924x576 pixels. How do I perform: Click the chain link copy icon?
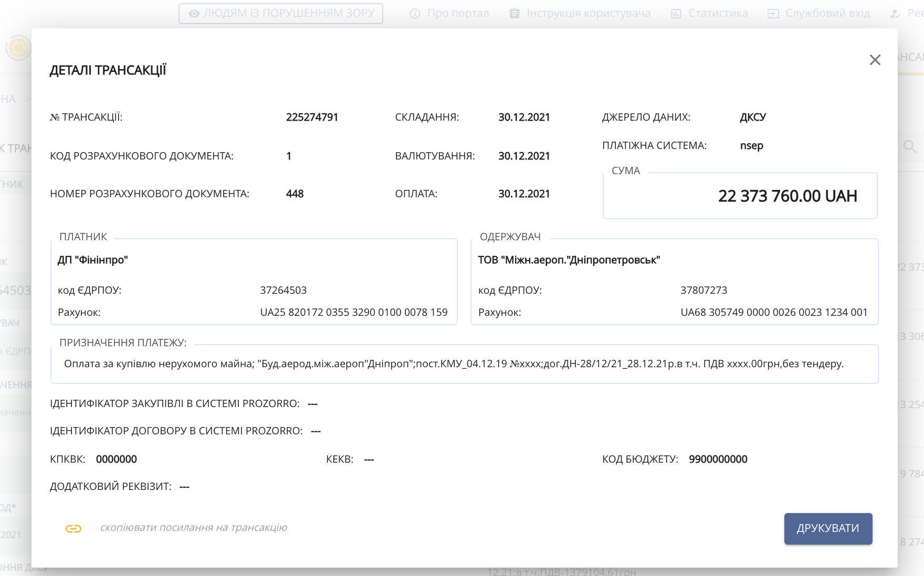[73, 529]
